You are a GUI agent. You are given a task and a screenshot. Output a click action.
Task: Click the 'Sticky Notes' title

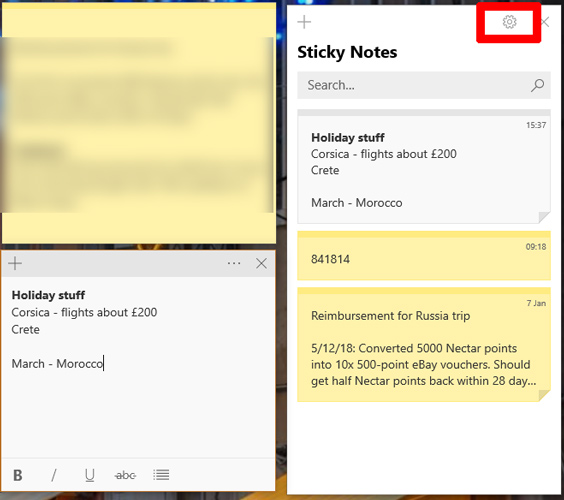(347, 53)
